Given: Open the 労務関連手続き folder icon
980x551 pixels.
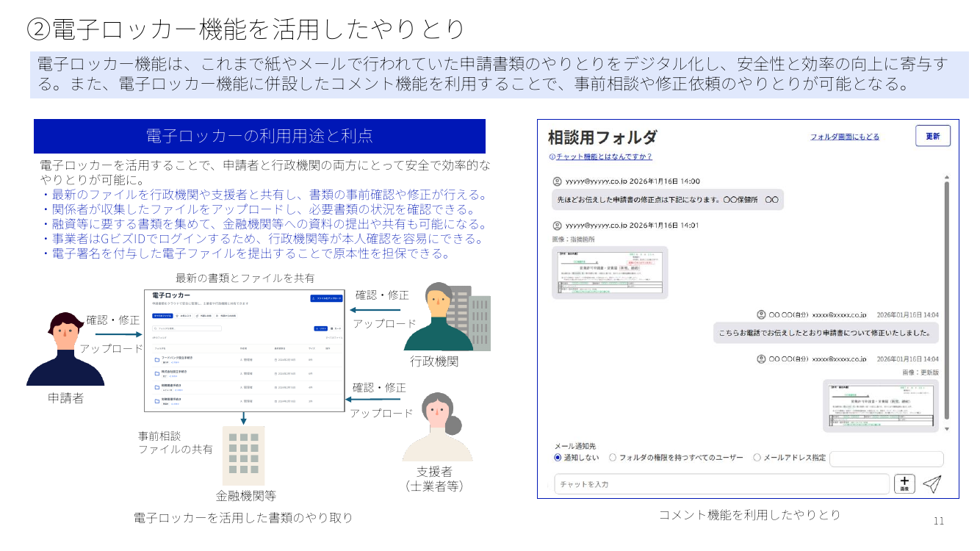Looking at the screenshot, I should coord(157,401).
